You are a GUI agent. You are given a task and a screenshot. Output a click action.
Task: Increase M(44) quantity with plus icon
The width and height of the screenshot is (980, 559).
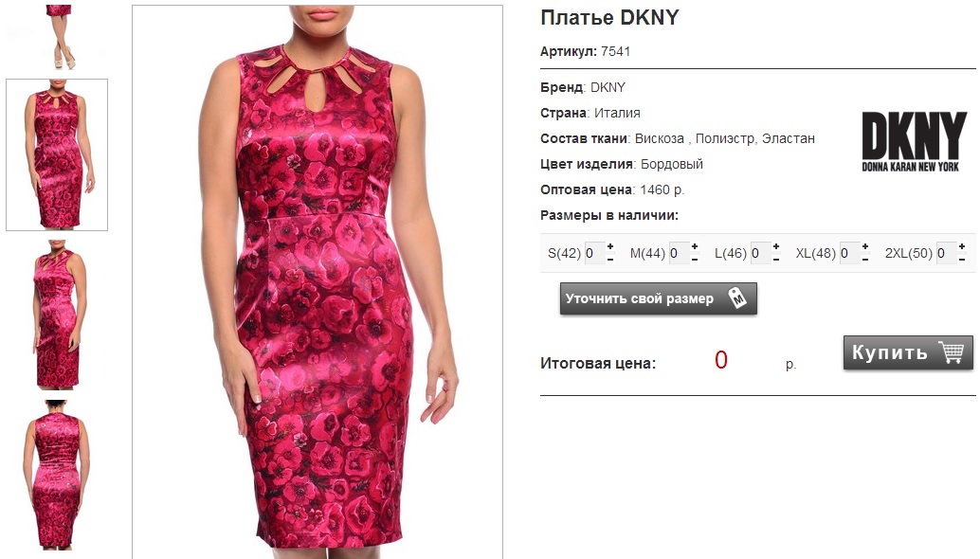(x=695, y=246)
